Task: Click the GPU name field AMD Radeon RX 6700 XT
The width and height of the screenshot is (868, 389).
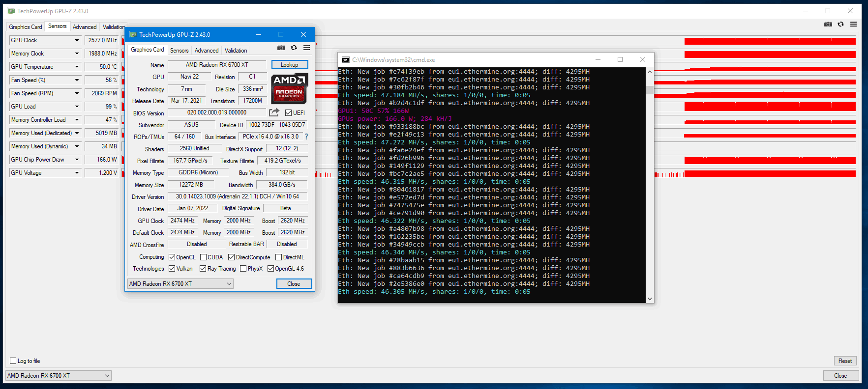Action: tap(217, 65)
